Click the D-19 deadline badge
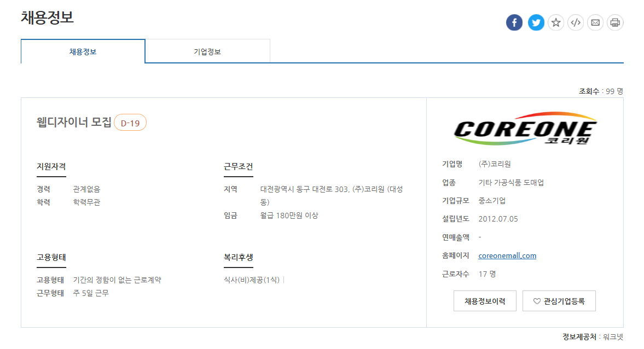 click(x=130, y=123)
